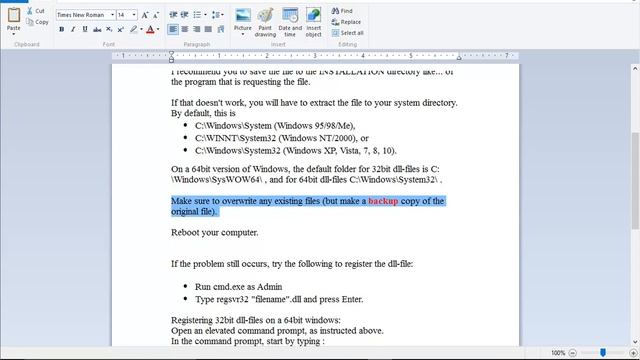
Task: Toggle Superscript formatting
Action: tap(120, 29)
